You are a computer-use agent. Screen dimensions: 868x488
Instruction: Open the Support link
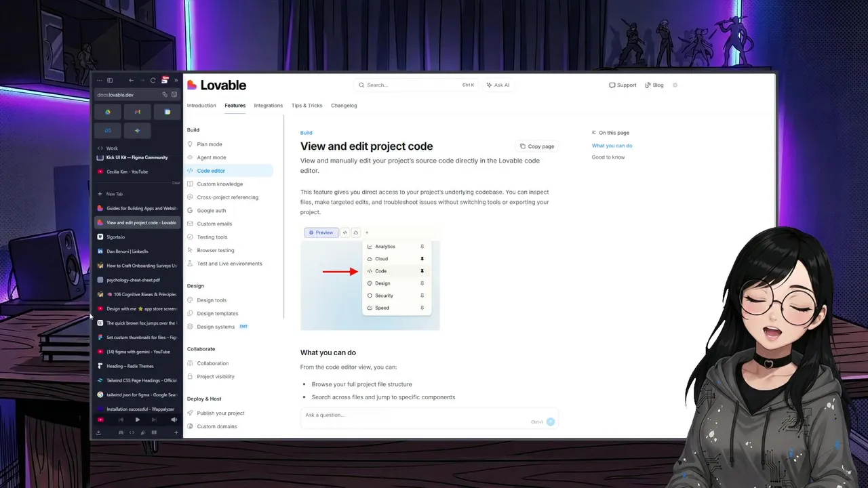click(x=623, y=85)
